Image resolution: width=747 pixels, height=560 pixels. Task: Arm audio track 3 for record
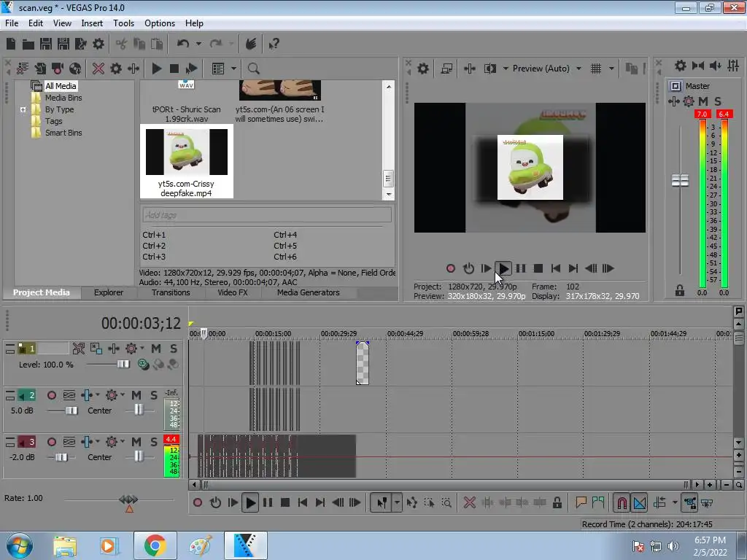click(52, 442)
